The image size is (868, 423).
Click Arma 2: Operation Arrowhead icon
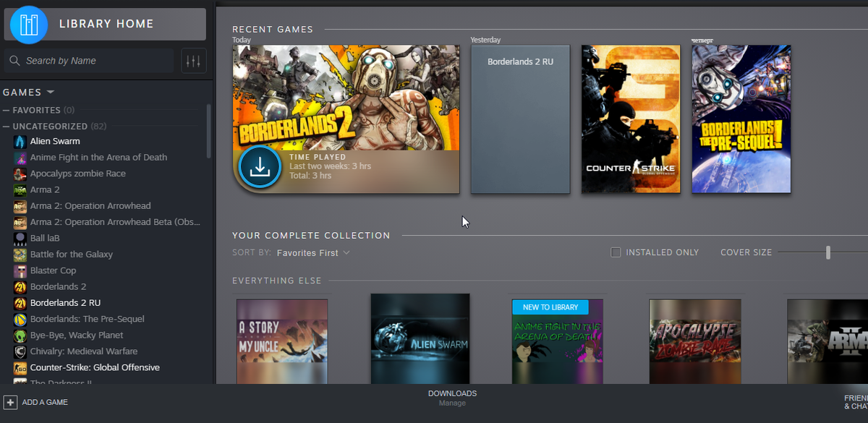(x=20, y=205)
